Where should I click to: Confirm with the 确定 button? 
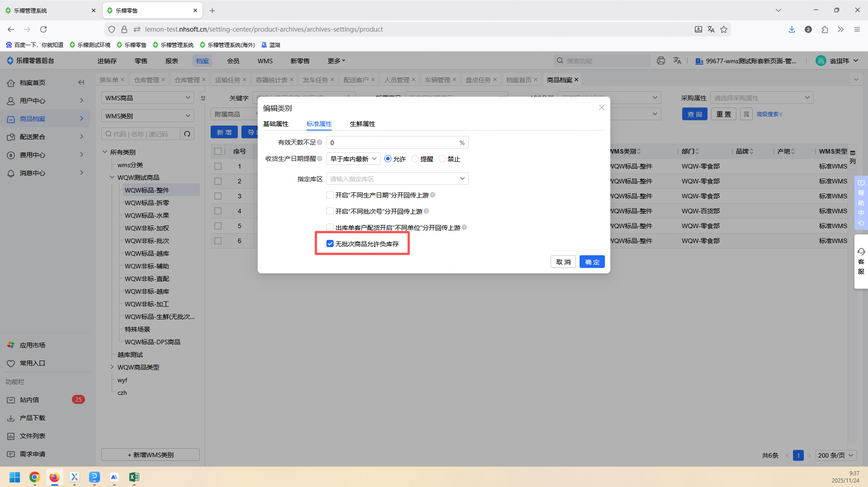592,262
